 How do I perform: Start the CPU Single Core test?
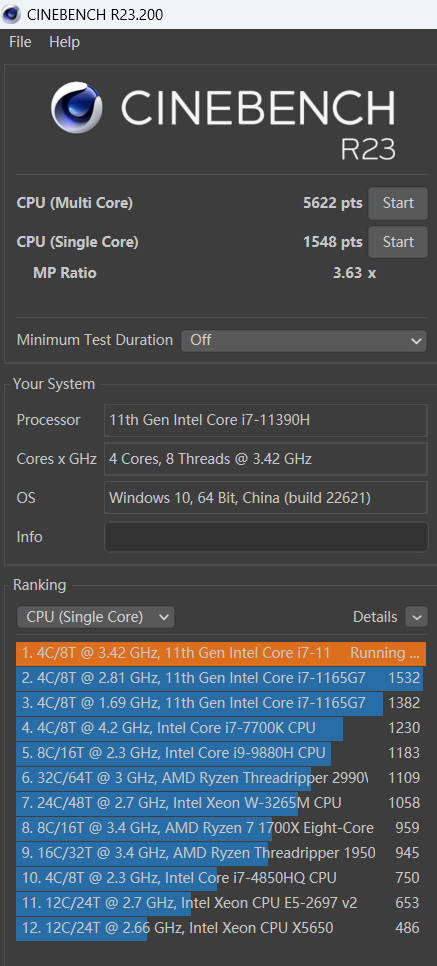coord(398,242)
